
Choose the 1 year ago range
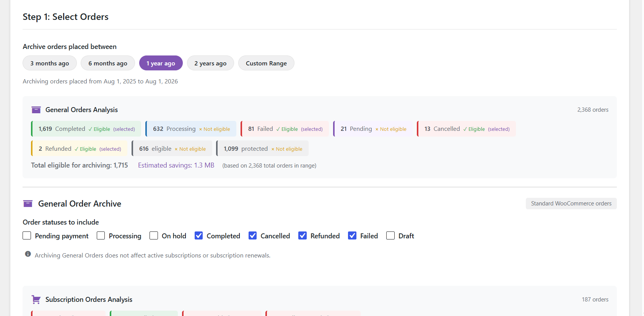coord(161,63)
